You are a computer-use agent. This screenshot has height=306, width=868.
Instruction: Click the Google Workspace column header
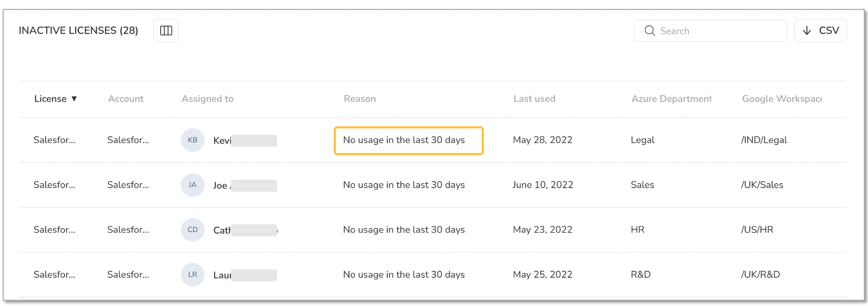(x=782, y=99)
